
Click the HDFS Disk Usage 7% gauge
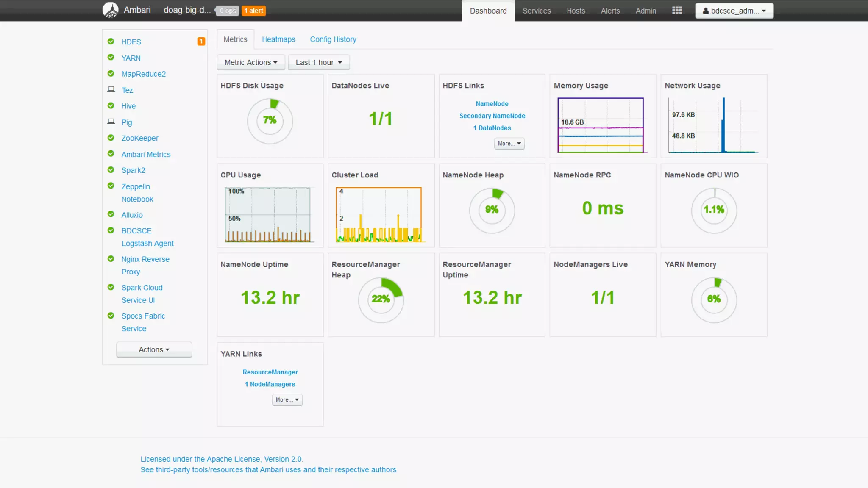pyautogui.click(x=270, y=121)
